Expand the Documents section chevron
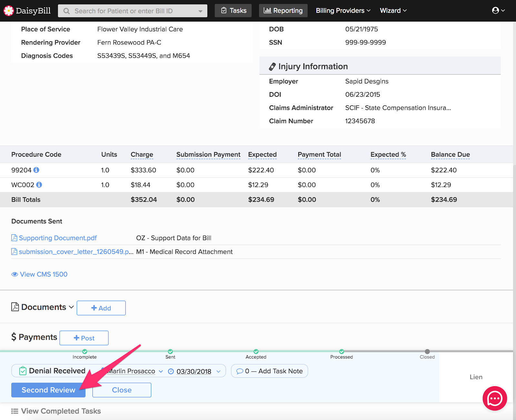This screenshot has height=420, width=516. pyautogui.click(x=71, y=307)
